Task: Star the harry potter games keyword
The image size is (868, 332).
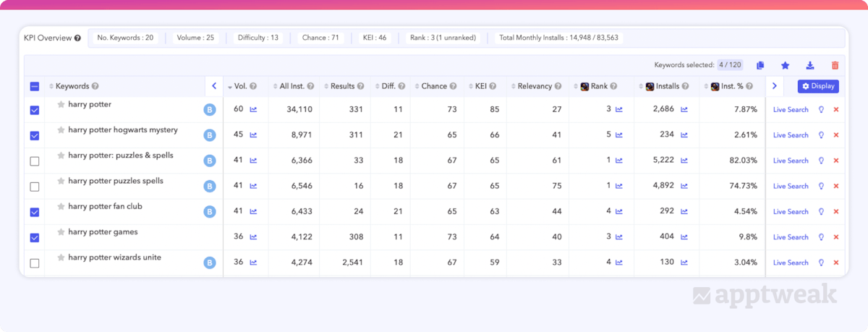Action: tap(61, 232)
